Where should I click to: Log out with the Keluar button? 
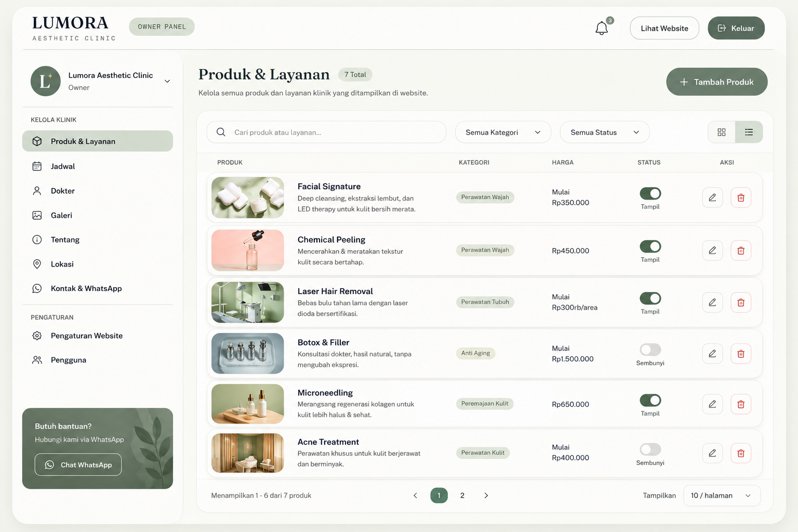click(x=736, y=28)
